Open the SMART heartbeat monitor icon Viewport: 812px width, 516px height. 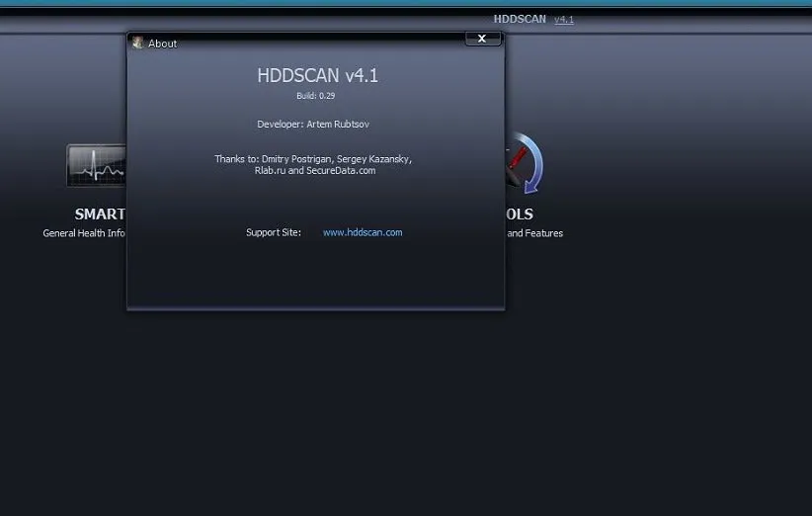96,166
